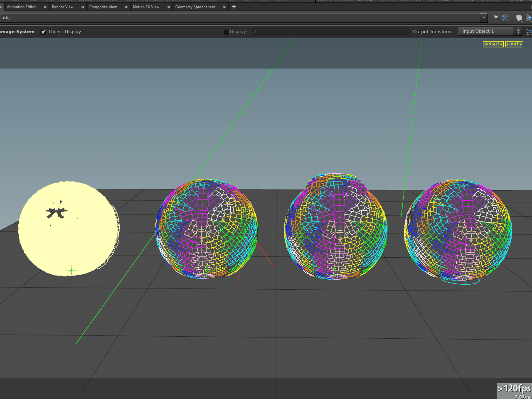Viewport: 532px width, 399px height.
Task: Click the Input Object 1 stepper arrows
Action: point(518,31)
